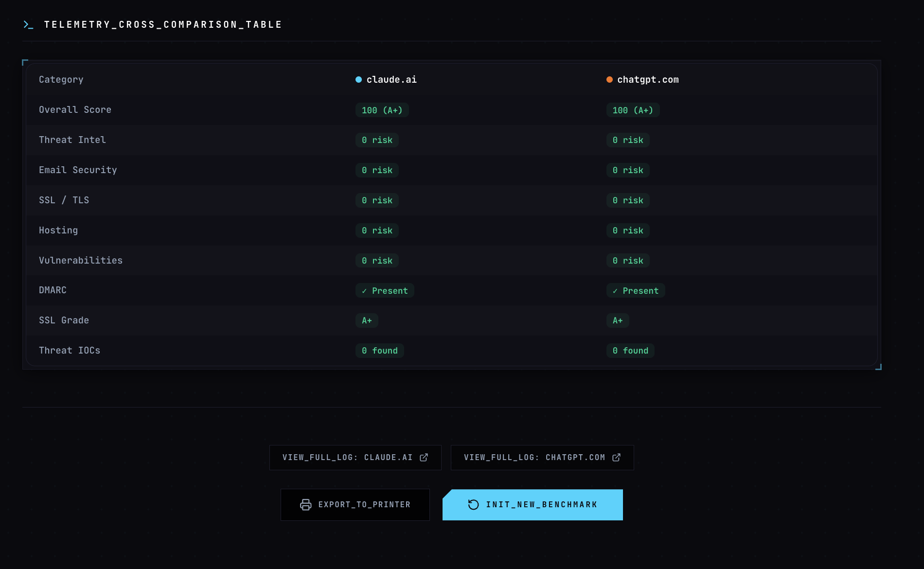Click EXPORT_TO_PRINTER button

tap(355, 505)
